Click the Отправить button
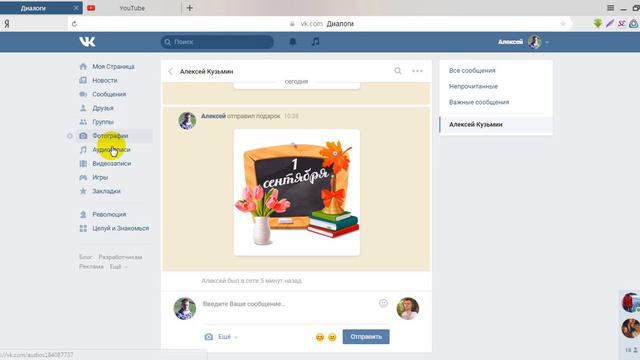 [x=366, y=337]
